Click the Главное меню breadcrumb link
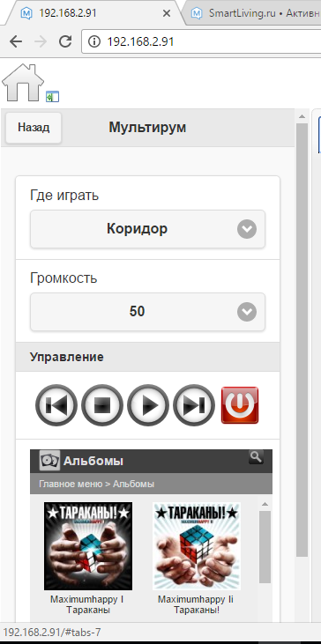The image size is (321, 644). [x=71, y=484]
